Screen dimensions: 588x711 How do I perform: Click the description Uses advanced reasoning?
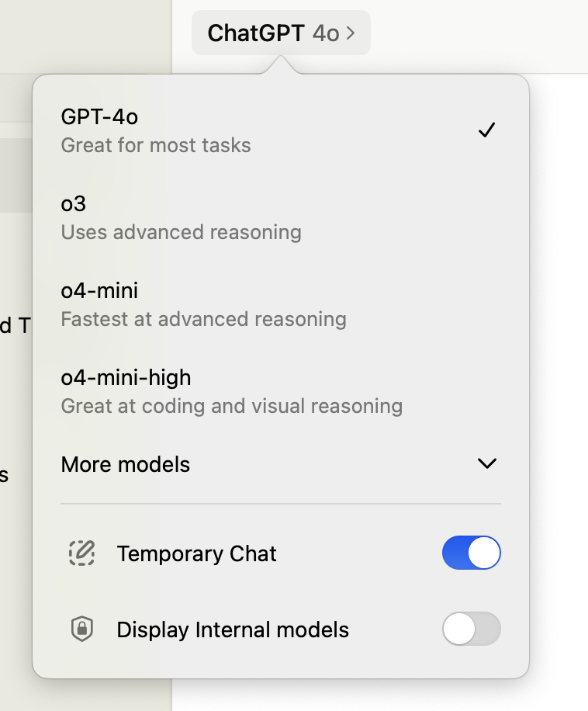coord(180,232)
